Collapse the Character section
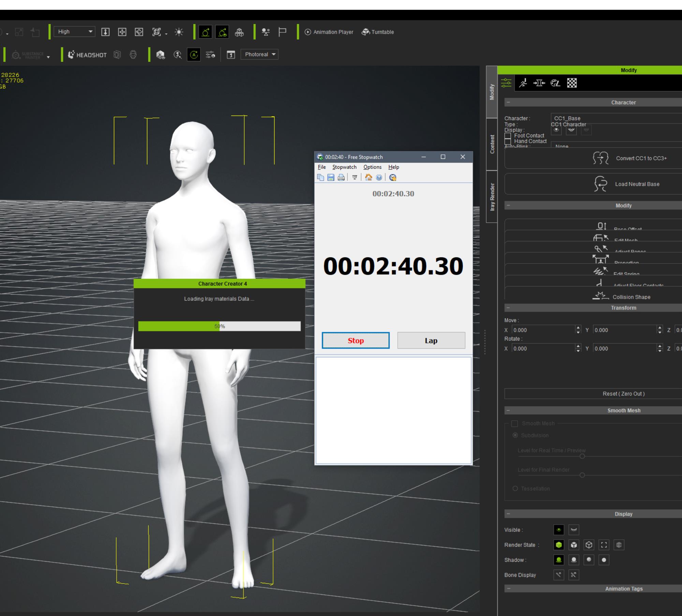Image resolution: width=682 pixels, height=616 pixels. click(x=508, y=102)
